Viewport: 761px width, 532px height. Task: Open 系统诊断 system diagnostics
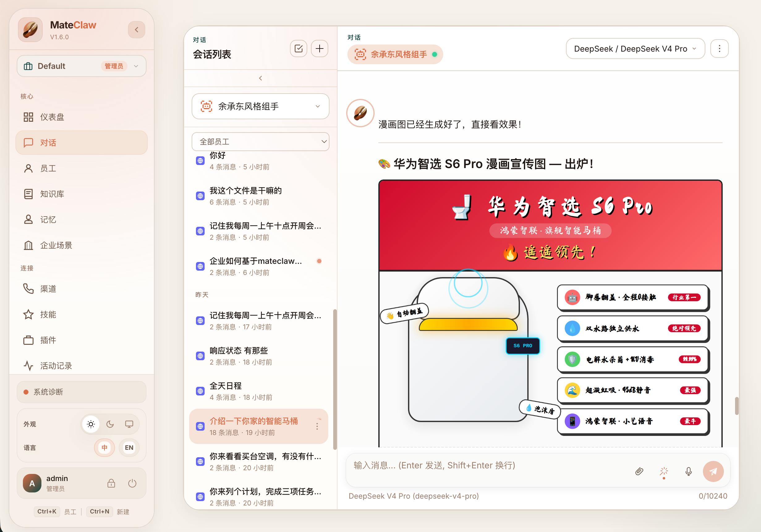[x=82, y=392]
